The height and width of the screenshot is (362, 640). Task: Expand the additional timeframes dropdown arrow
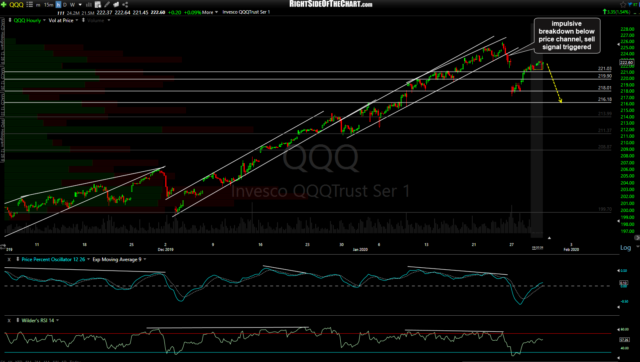point(80,5)
